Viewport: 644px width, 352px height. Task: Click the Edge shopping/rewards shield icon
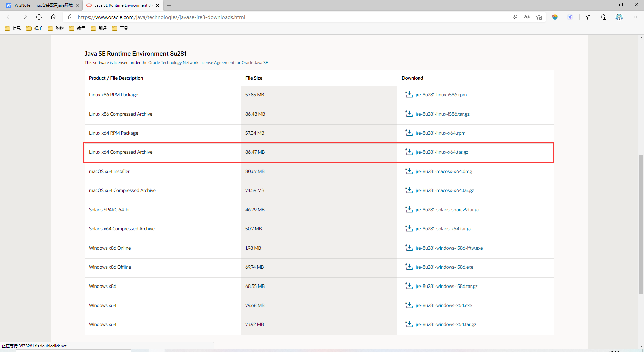click(x=555, y=17)
